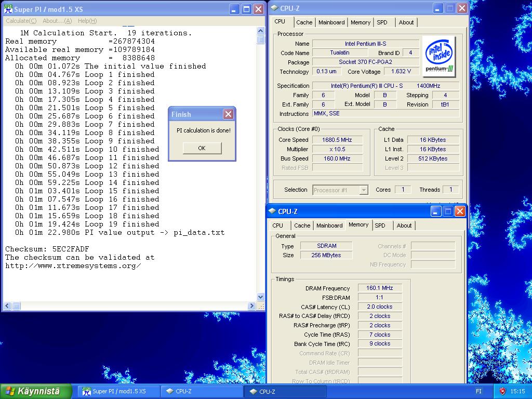Close the Finish dialog with its X
Image resolution: width=532 pixels, height=399 pixels.
click(228, 114)
